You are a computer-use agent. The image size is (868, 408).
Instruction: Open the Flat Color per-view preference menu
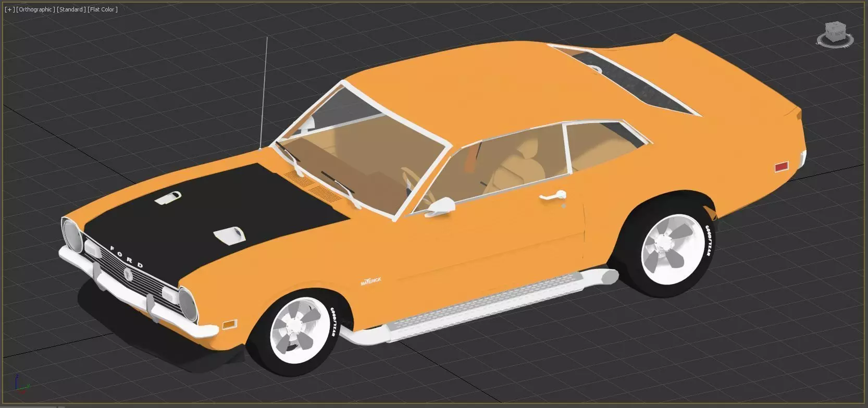(103, 9)
